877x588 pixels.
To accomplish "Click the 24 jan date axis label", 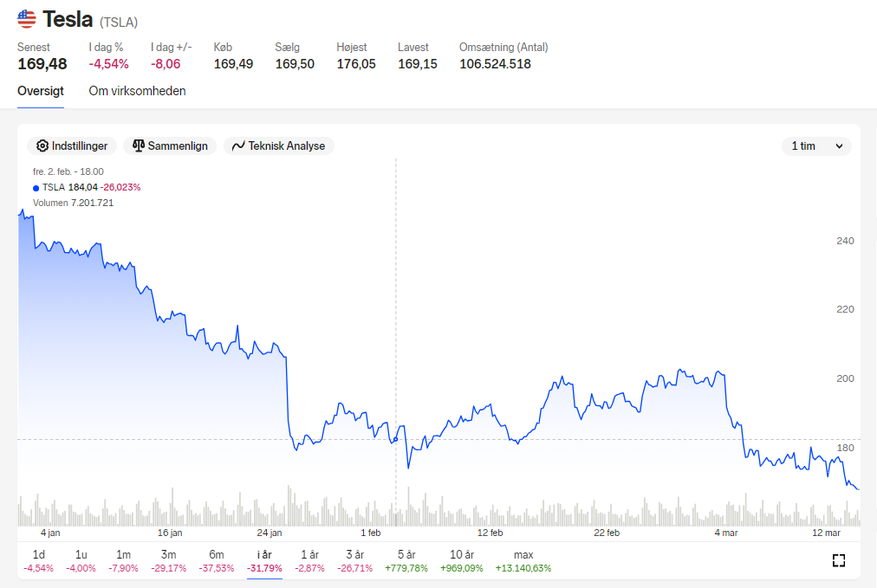I will 269,533.
